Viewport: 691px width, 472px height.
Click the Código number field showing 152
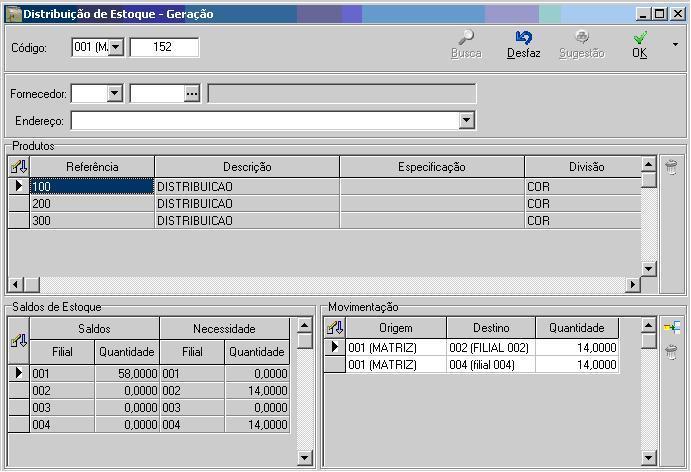(x=164, y=47)
